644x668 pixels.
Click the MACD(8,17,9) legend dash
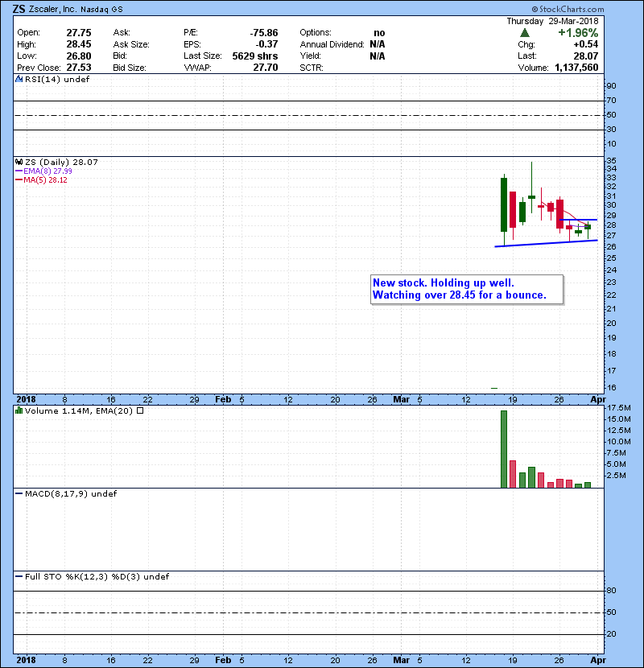pyautogui.click(x=19, y=494)
